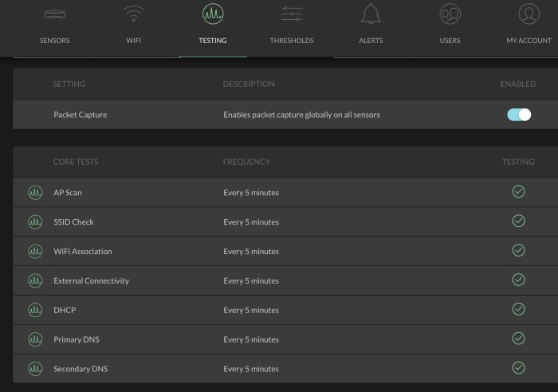The height and width of the screenshot is (392, 558).
Task: Open the Sensors device icon
Action: coord(54,14)
